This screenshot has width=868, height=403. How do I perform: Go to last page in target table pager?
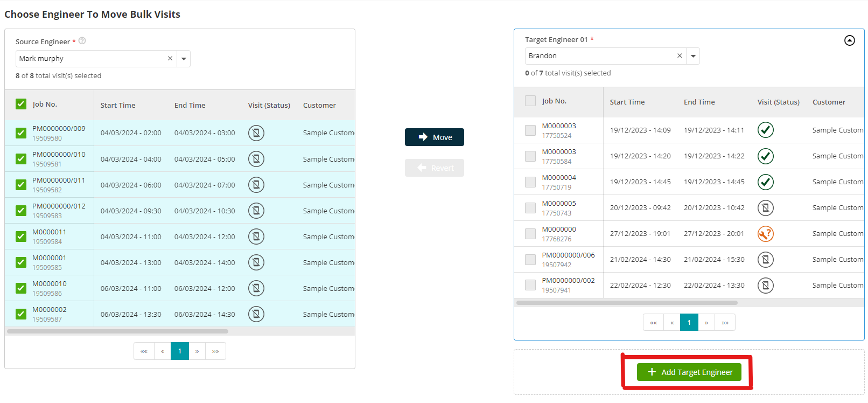[725, 322]
